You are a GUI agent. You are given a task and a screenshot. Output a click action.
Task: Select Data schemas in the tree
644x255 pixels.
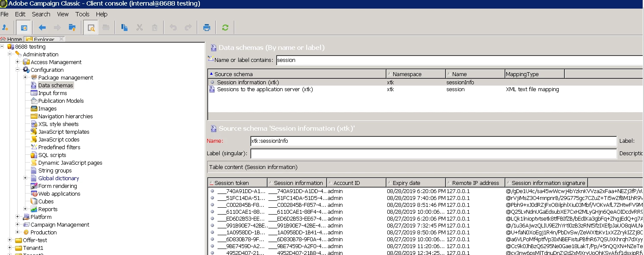(56, 85)
